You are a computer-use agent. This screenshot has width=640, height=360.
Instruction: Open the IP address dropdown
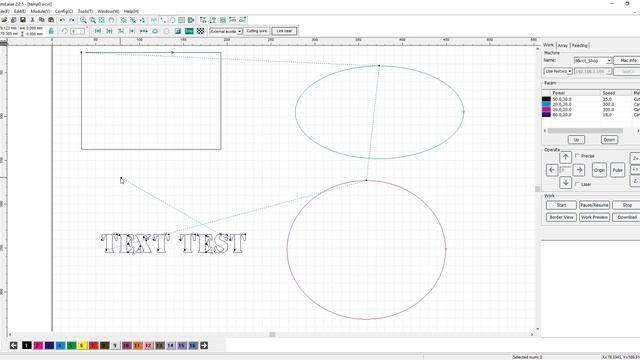(593, 71)
